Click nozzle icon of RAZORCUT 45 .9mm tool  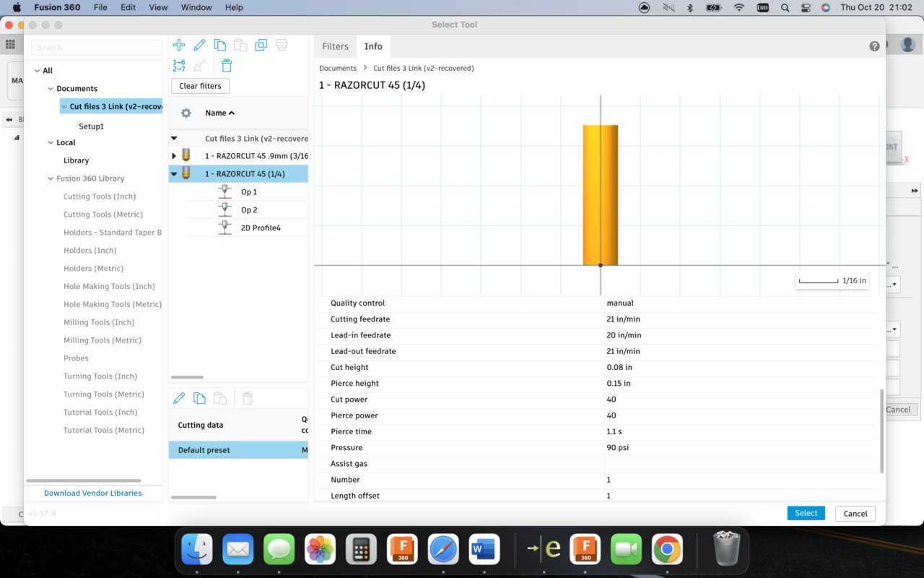click(186, 155)
